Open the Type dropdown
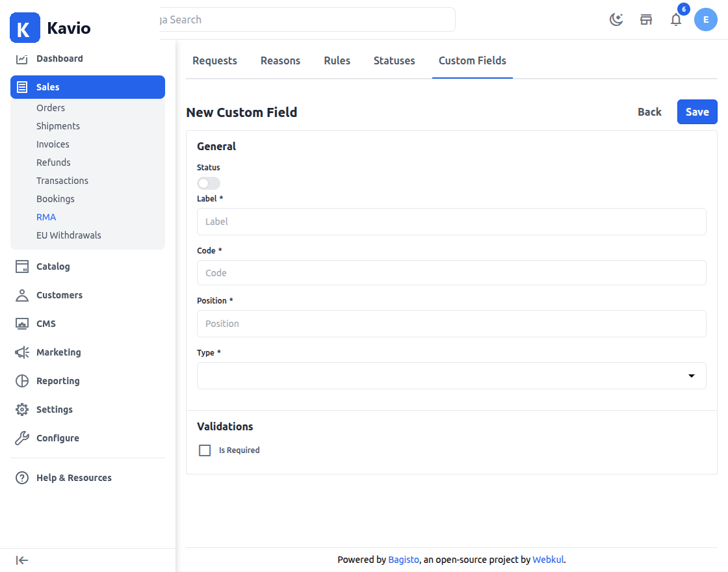 [x=451, y=376]
